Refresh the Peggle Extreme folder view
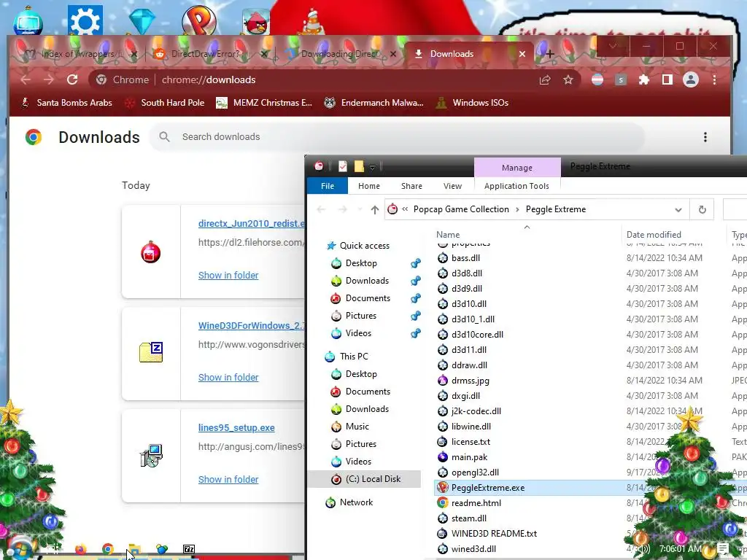The image size is (747, 560). point(702,209)
